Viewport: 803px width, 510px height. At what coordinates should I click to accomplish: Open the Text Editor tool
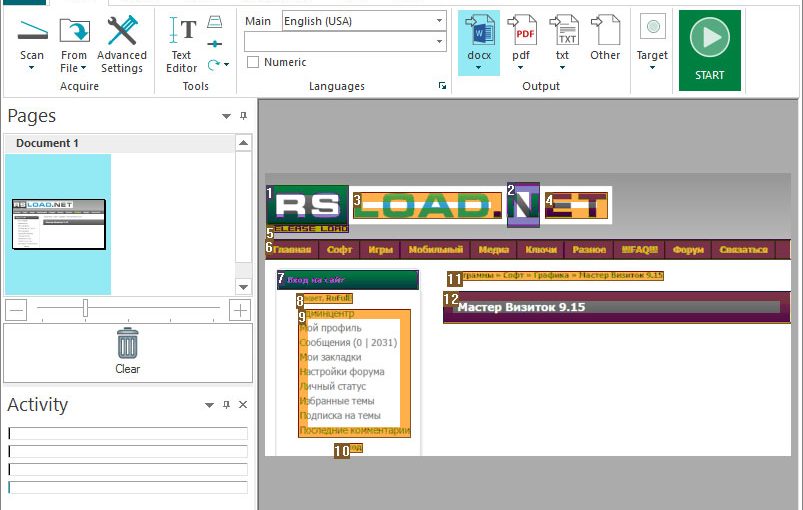click(182, 44)
